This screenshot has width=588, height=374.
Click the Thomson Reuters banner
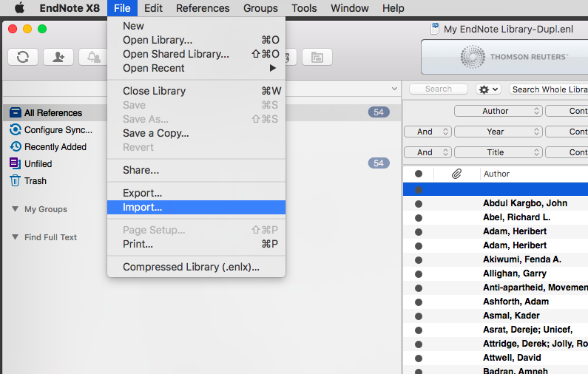point(504,57)
